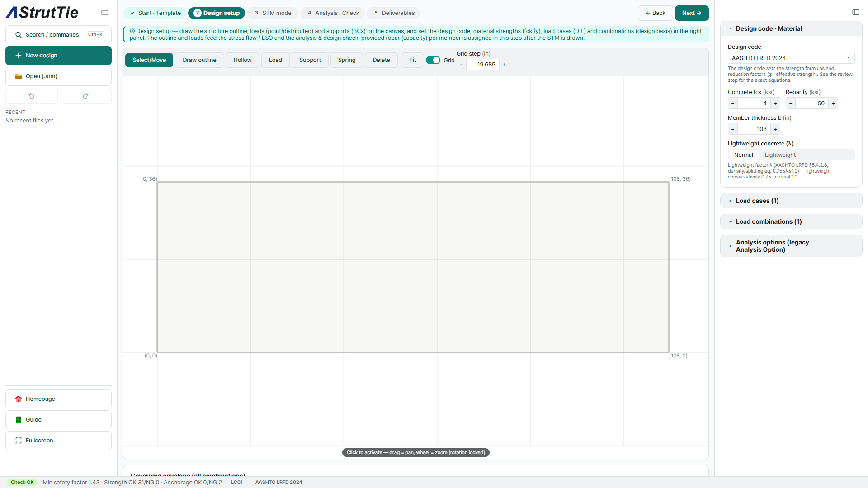This screenshot has height=488, width=868.
Task: Expand the Load cases (1) section
Action: 791,201
